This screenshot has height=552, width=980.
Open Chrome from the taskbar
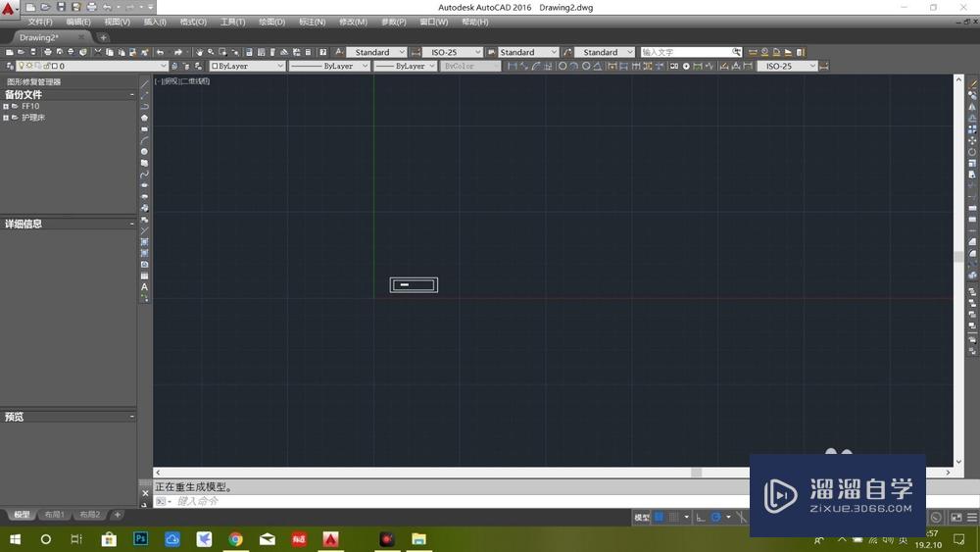pyautogui.click(x=235, y=538)
